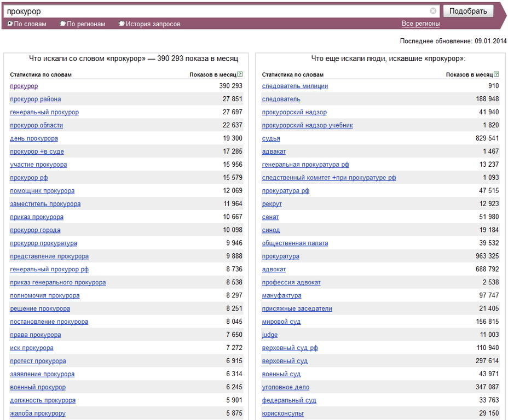
Task: Click the 'прокурорский надзор учебник' link
Action: pos(307,125)
